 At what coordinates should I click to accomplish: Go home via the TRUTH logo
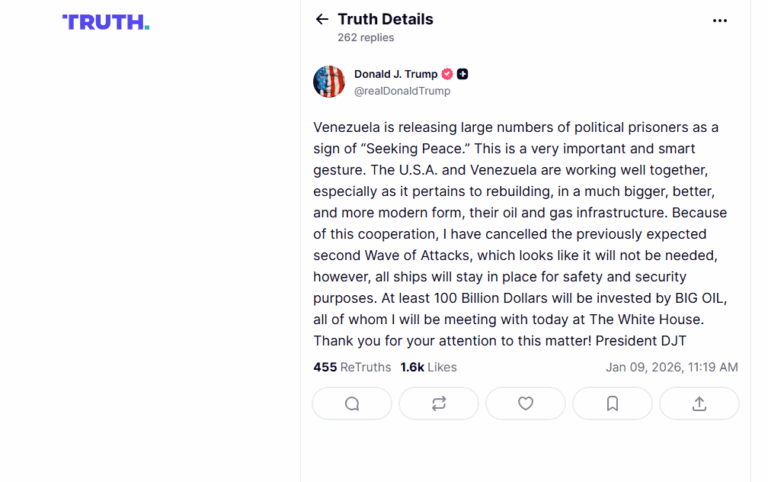click(105, 22)
